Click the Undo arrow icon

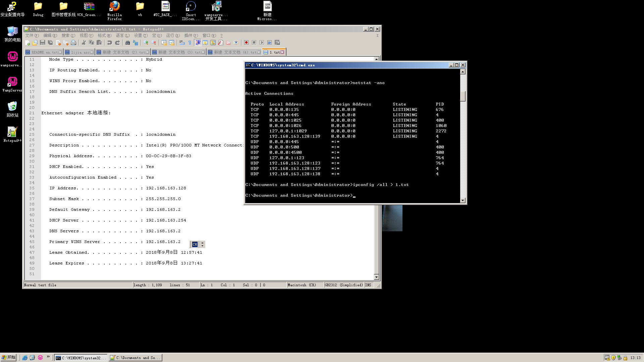tap(109, 43)
